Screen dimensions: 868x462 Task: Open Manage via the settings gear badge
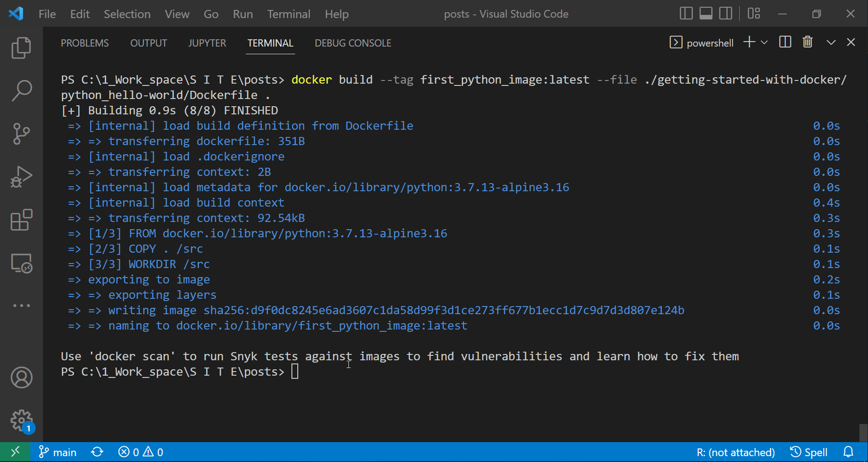pyautogui.click(x=21, y=420)
